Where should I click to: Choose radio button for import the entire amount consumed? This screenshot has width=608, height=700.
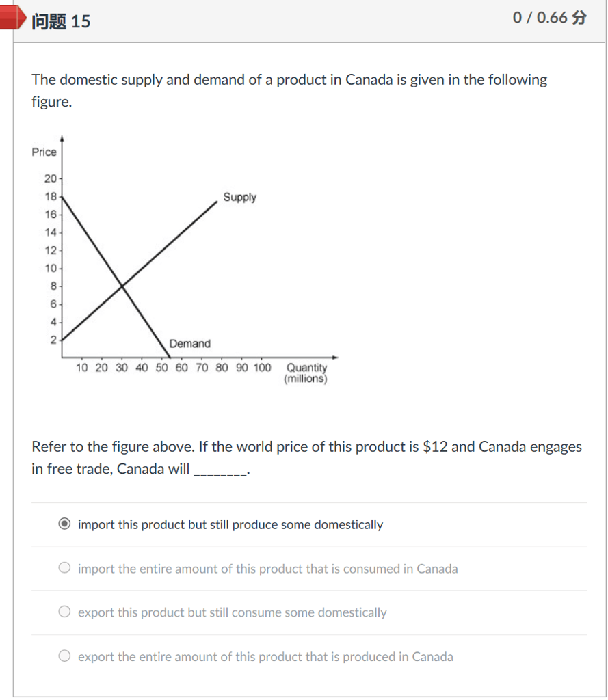[65, 568]
